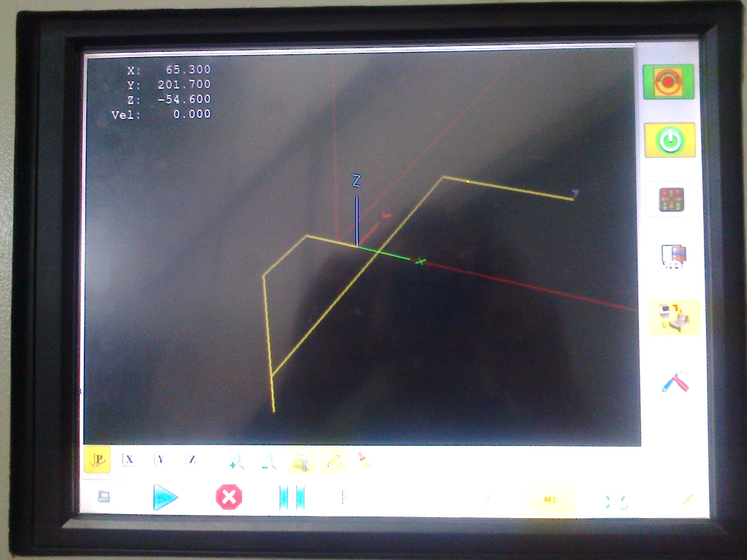
Task: Stop the program with red X
Action: 229,497
